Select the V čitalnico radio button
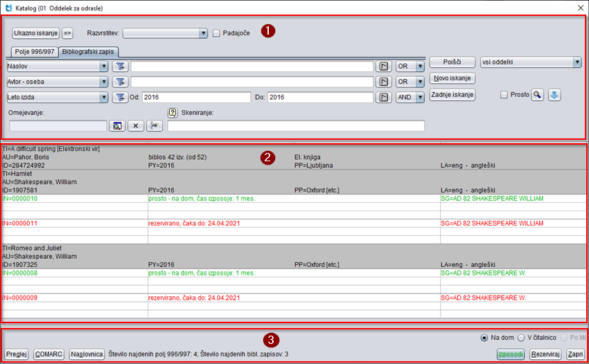Image resolution: width=589 pixels, height=364 pixels. [x=521, y=338]
